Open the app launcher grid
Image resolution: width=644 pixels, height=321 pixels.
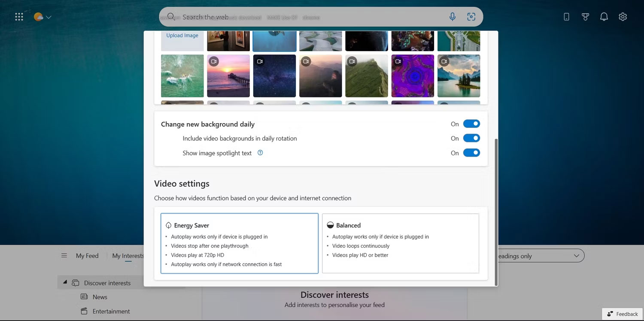tap(19, 17)
